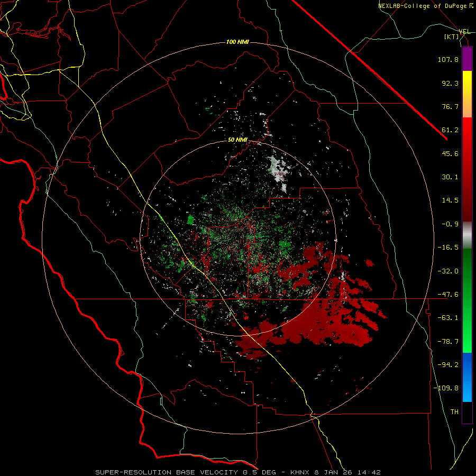Click the -16.5 value on the velocity scale
Image resolution: width=476 pixels, height=476 pixels.
[448, 248]
